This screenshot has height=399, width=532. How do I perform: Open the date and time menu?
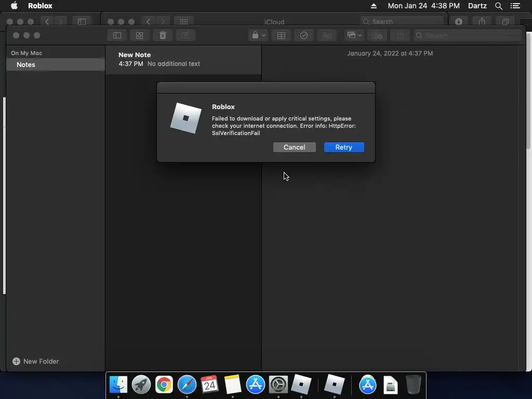(x=424, y=6)
